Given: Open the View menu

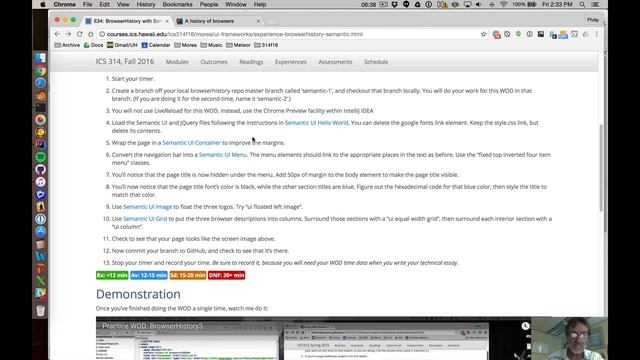Looking at the screenshot, I should (x=123, y=4).
